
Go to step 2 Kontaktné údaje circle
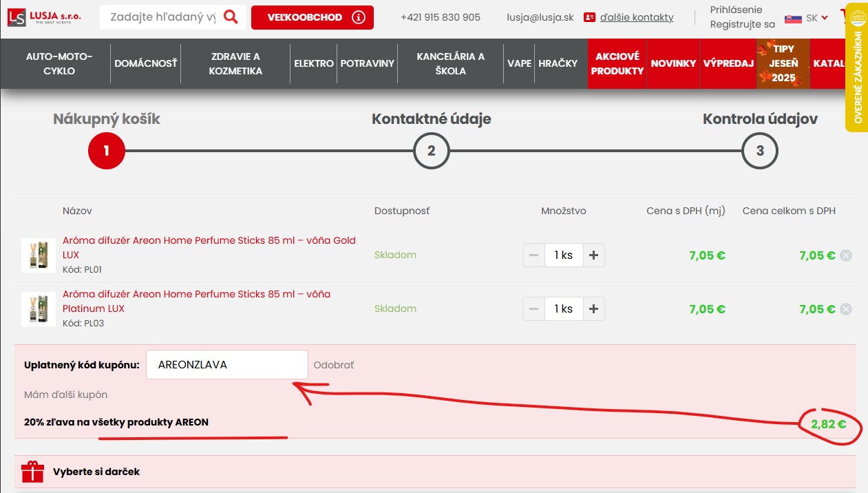(431, 150)
